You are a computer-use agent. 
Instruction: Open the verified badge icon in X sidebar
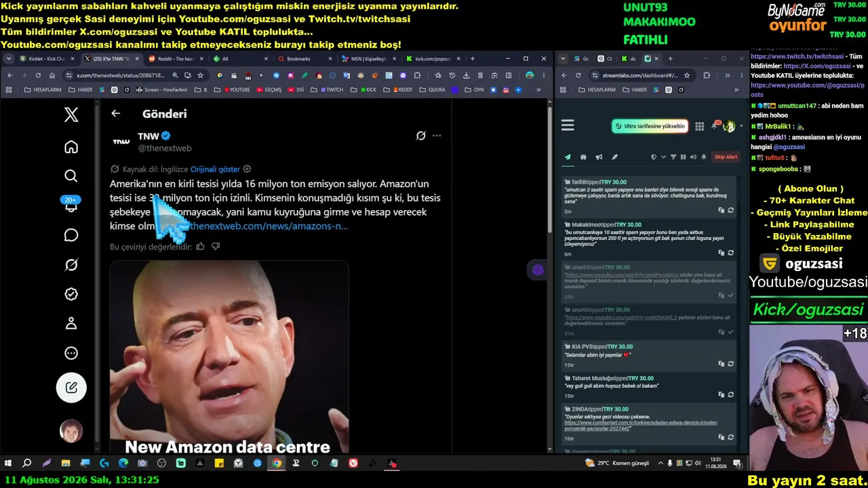pyautogui.click(x=71, y=294)
